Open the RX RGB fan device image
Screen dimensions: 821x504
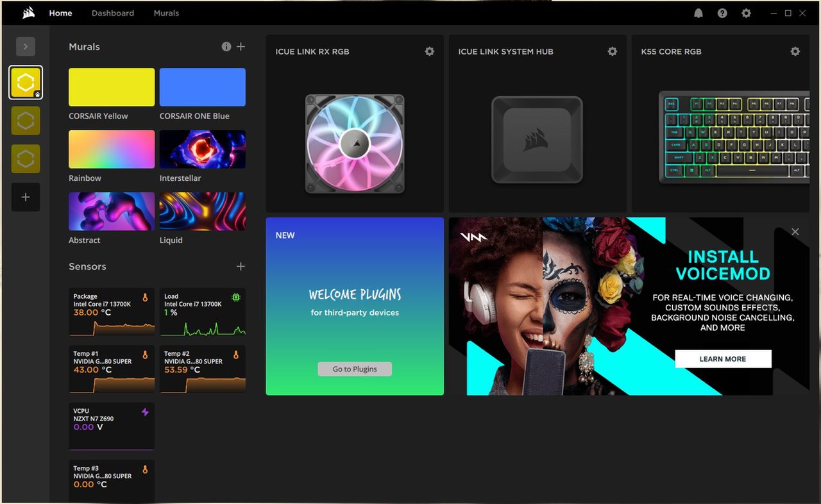coord(355,144)
